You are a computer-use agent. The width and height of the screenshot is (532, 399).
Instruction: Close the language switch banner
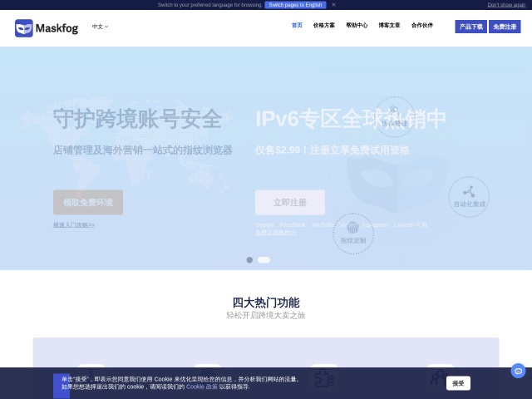pyautogui.click(x=333, y=5)
